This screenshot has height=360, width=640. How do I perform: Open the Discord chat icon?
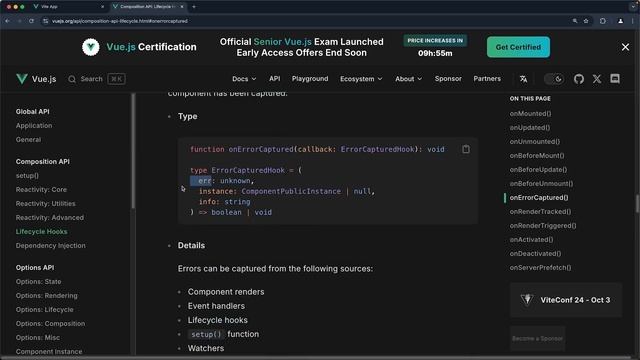[615, 78]
